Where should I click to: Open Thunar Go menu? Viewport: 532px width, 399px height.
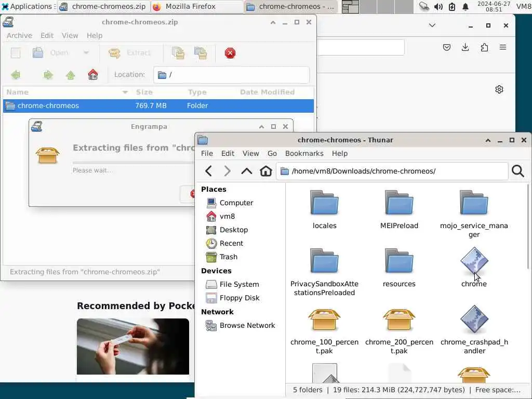272,153
